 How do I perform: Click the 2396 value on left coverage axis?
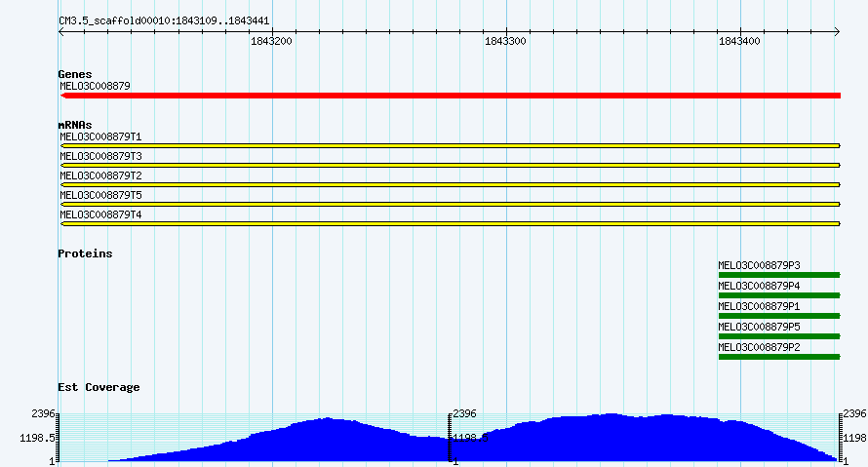click(x=43, y=413)
